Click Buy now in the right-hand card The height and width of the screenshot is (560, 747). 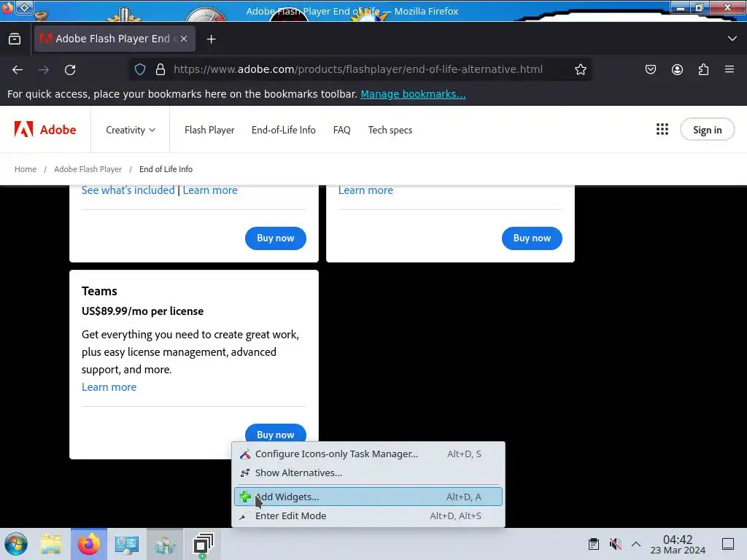(532, 238)
